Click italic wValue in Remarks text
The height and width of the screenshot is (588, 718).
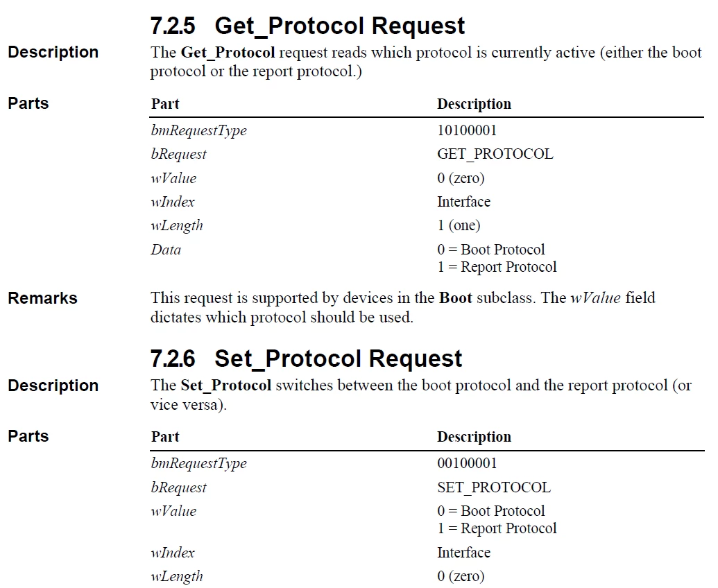[595, 298]
